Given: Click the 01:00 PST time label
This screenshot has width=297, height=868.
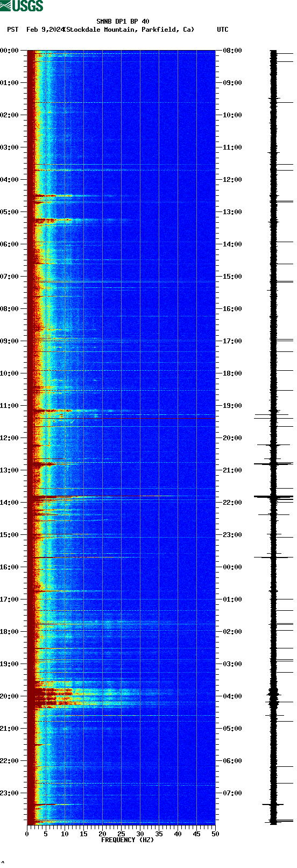Looking at the screenshot, I should 10,83.
